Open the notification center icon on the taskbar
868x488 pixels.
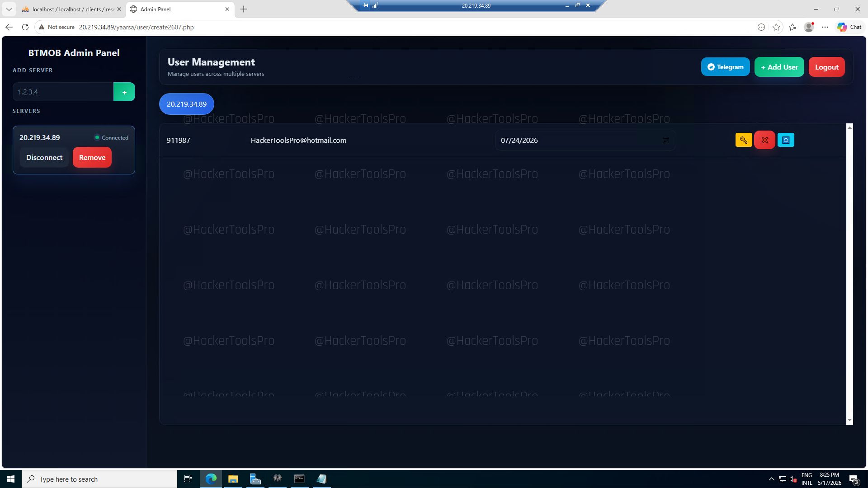coord(854,479)
